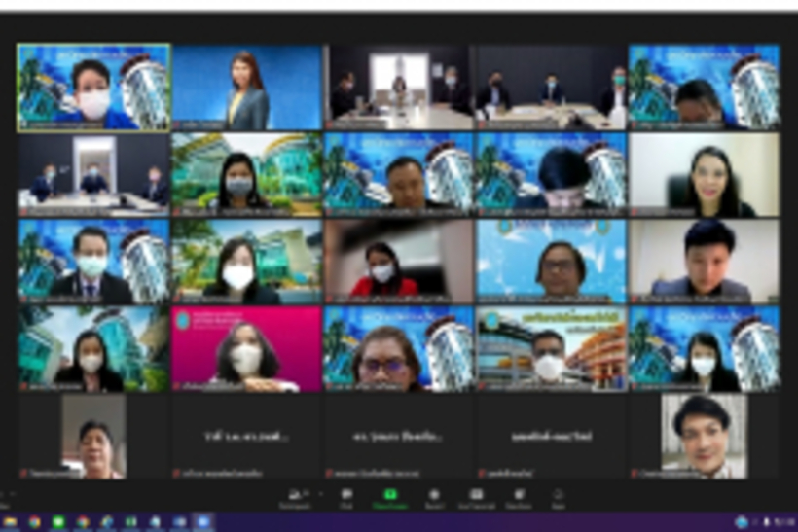Viewport: 798px width, 532px height.
Task: Open File Explorer from the taskbar
Action: (x=10, y=522)
